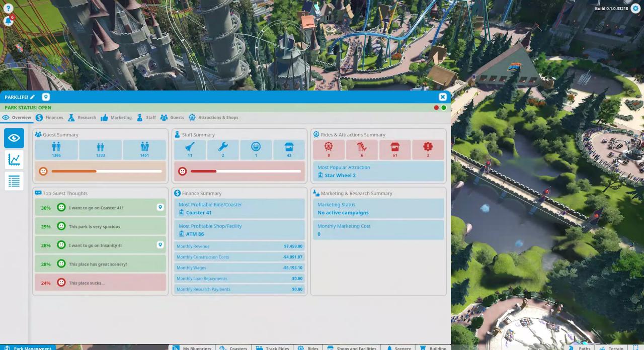Click the guests tile showing 1333
The image size is (644, 350).
click(101, 150)
